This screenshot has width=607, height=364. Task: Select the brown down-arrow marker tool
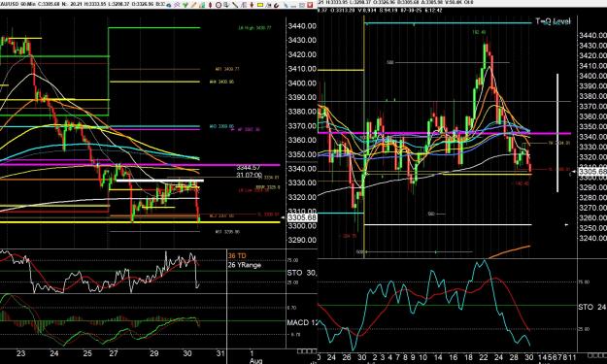pyautogui.click(x=252, y=5)
